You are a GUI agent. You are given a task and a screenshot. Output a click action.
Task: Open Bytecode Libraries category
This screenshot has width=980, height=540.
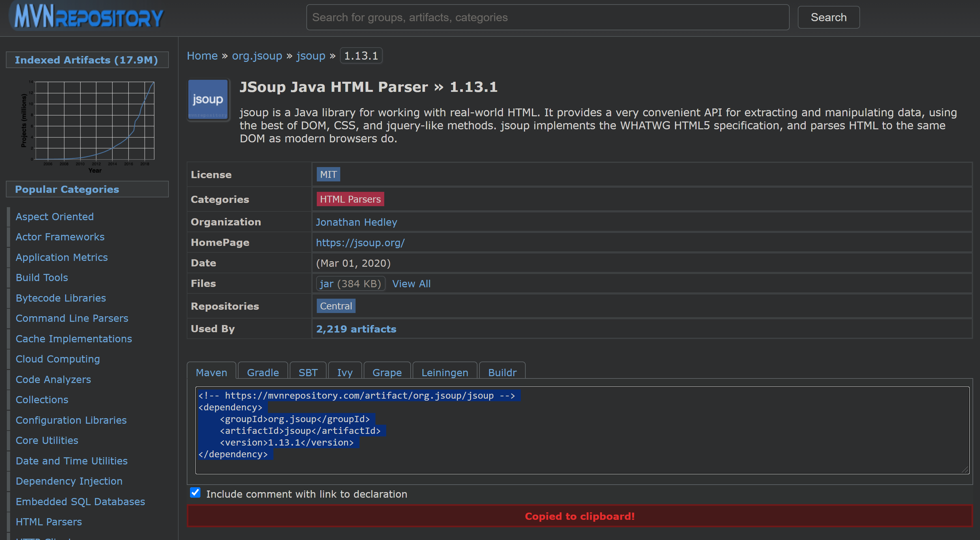(x=61, y=298)
